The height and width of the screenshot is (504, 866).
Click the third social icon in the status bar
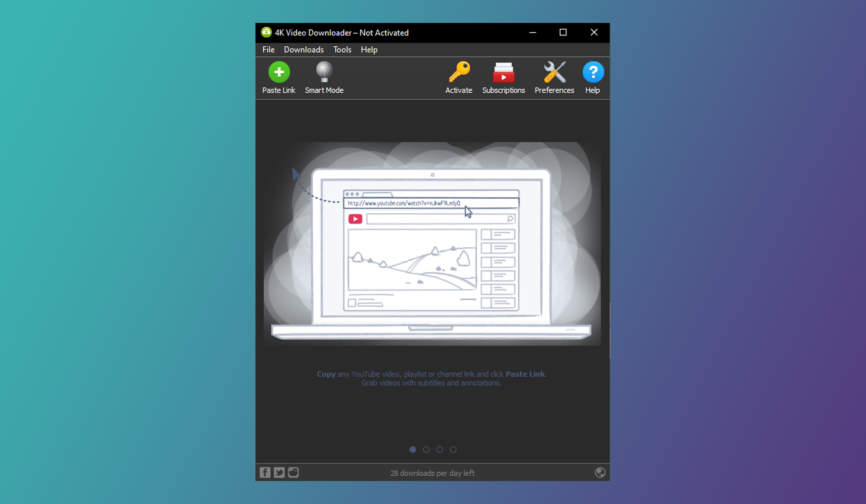tap(294, 472)
